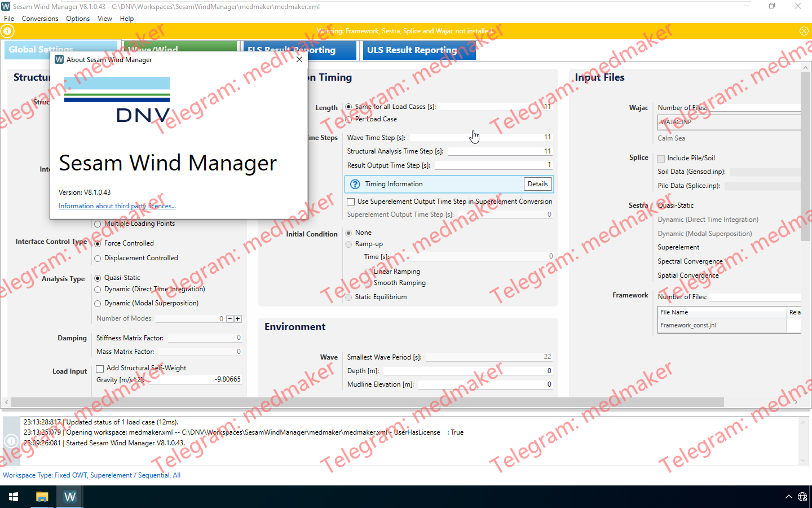Select Static Equilibrium initial condition
Screen dimensions: 812x508
pos(348,297)
